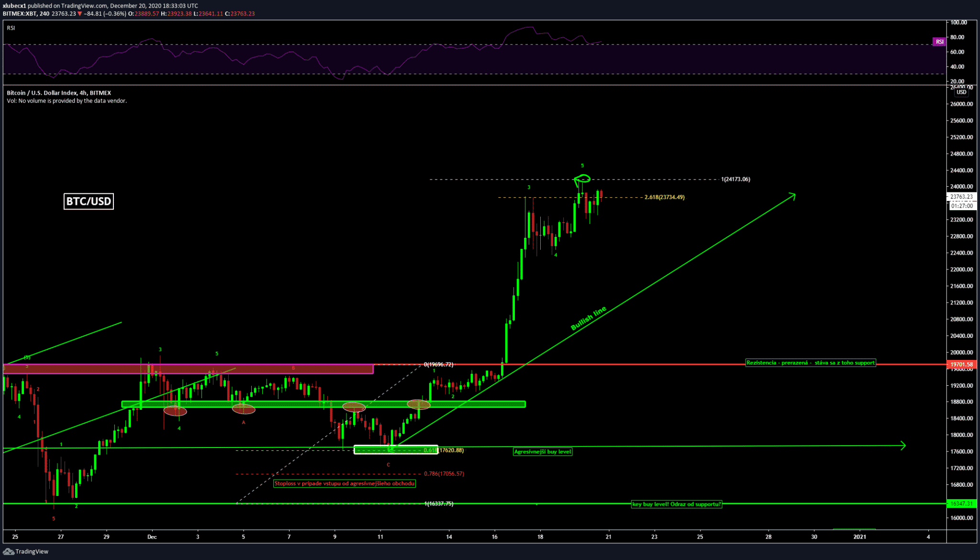Click the 'Agresívnejší buy level' label
The image size is (980, 560).
(x=542, y=451)
